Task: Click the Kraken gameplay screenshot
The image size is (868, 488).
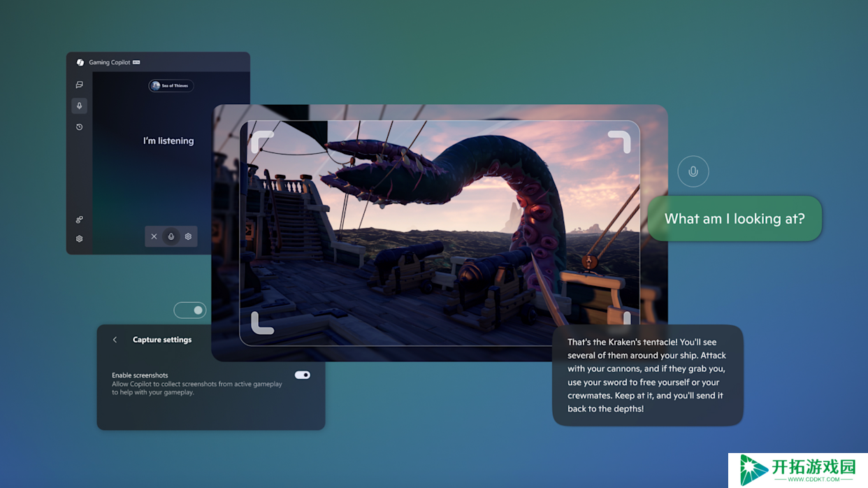Action: pyautogui.click(x=440, y=233)
